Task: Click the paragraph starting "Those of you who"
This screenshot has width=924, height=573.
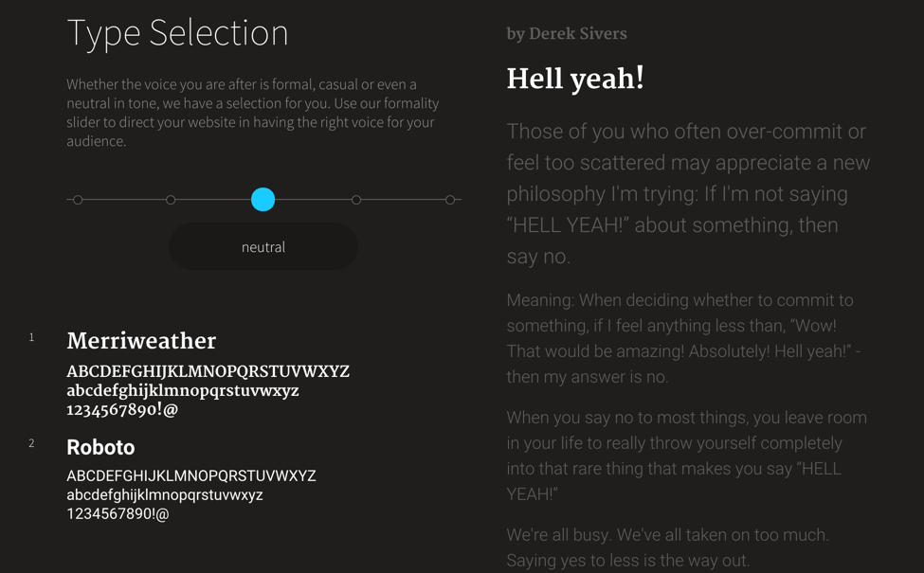Action: click(687, 193)
